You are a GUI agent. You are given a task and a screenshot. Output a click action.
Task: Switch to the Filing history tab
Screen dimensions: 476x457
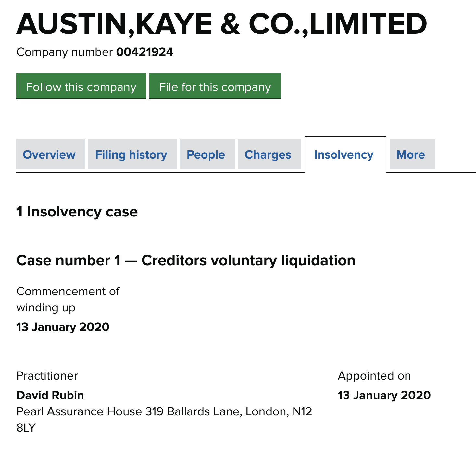[131, 155]
